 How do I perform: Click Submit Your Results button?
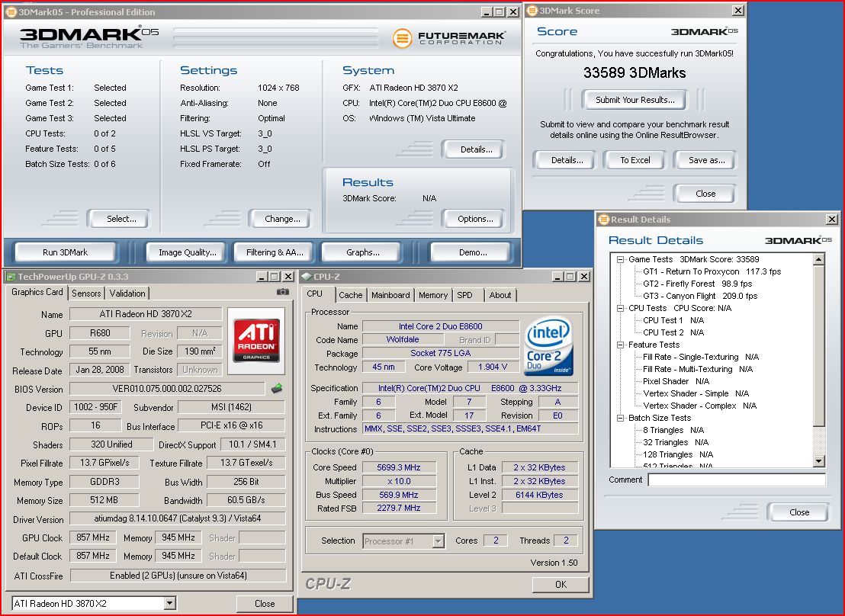point(635,100)
